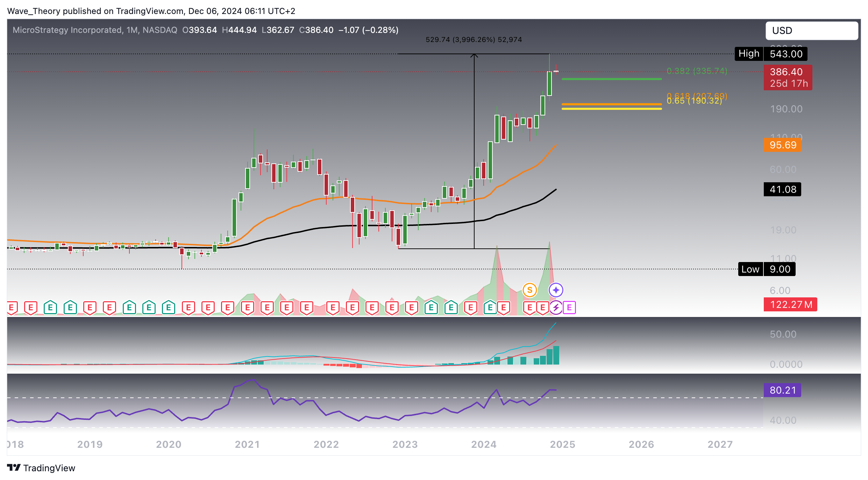This screenshot has height=480, width=868.
Task: Click the E earnings marker immediately left of lightning icon
Action: pyautogui.click(x=542, y=308)
